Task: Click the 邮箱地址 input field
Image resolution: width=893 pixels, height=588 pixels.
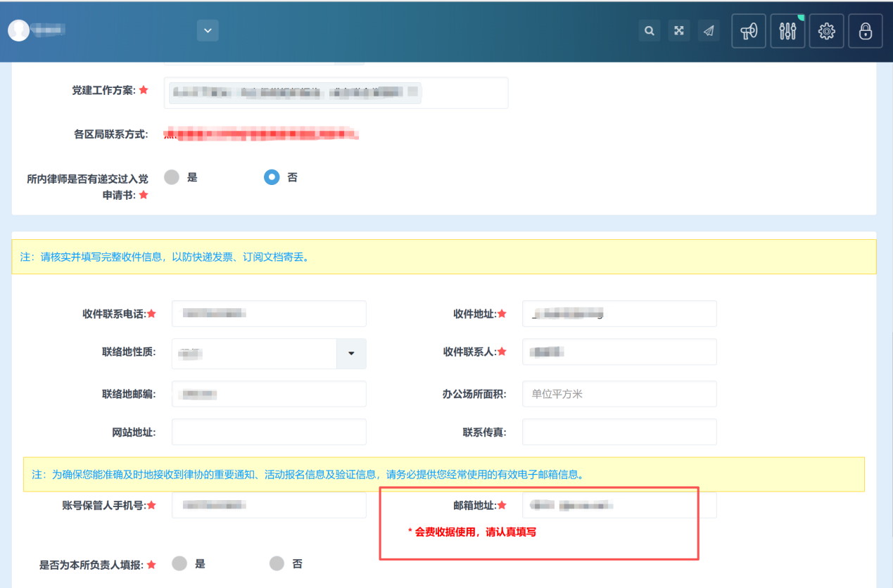Action: point(619,505)
